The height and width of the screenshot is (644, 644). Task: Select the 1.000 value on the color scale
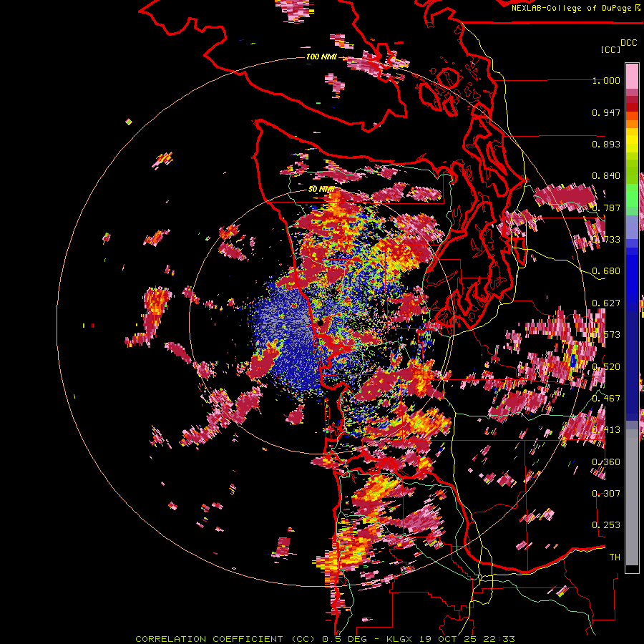(606, 80)
